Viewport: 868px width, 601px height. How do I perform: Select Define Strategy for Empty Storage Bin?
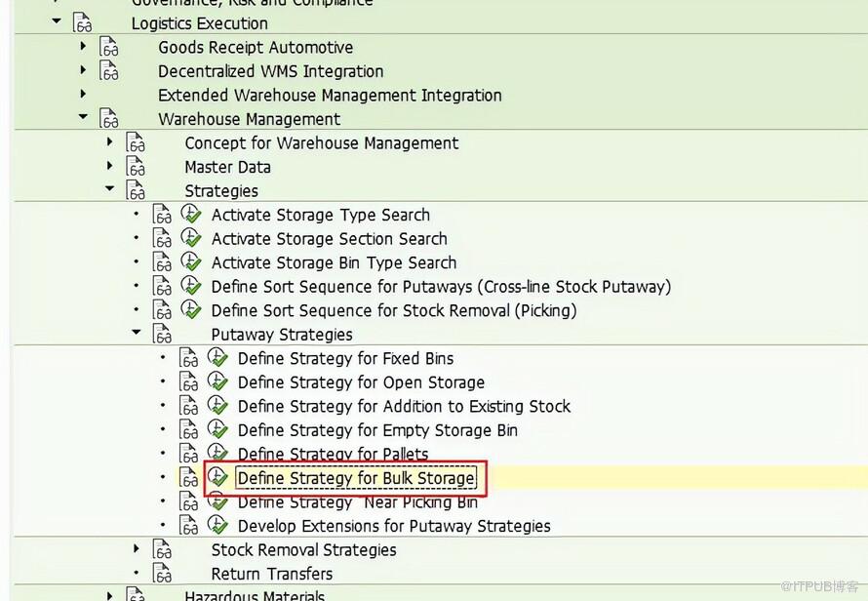pos(377,430)
